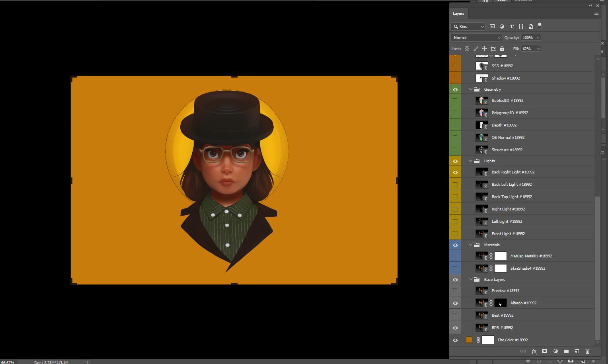Lock transparent pixels icon
The width and height of the screenshot is (608, 364).
(x=467, y=49)
